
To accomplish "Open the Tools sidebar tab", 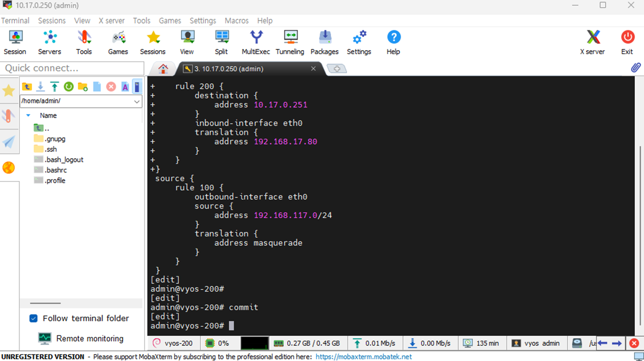I will (x=9, y=116).
